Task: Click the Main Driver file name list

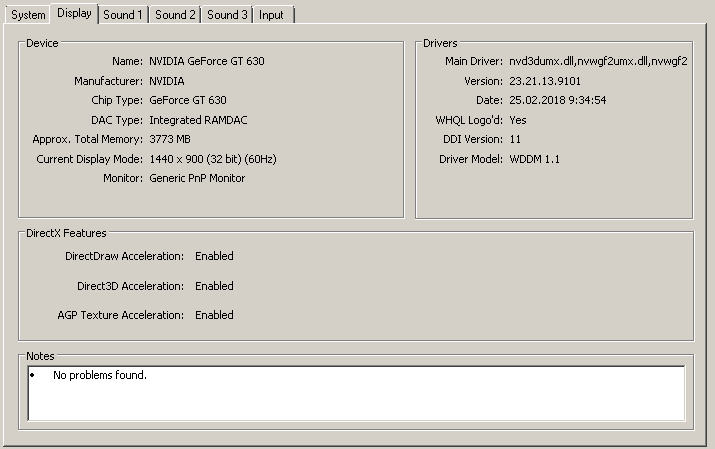Action: click(598, 61)
